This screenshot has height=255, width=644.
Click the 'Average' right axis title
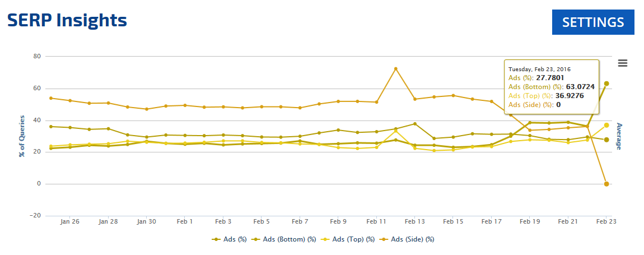coord(619,136)
